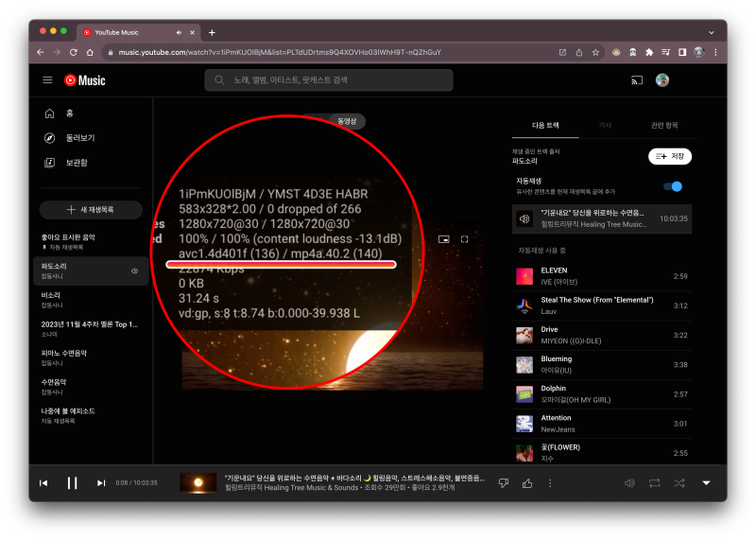Mute the YouTube Music tab audio
The image size is (756, 540).
(179, 32)
